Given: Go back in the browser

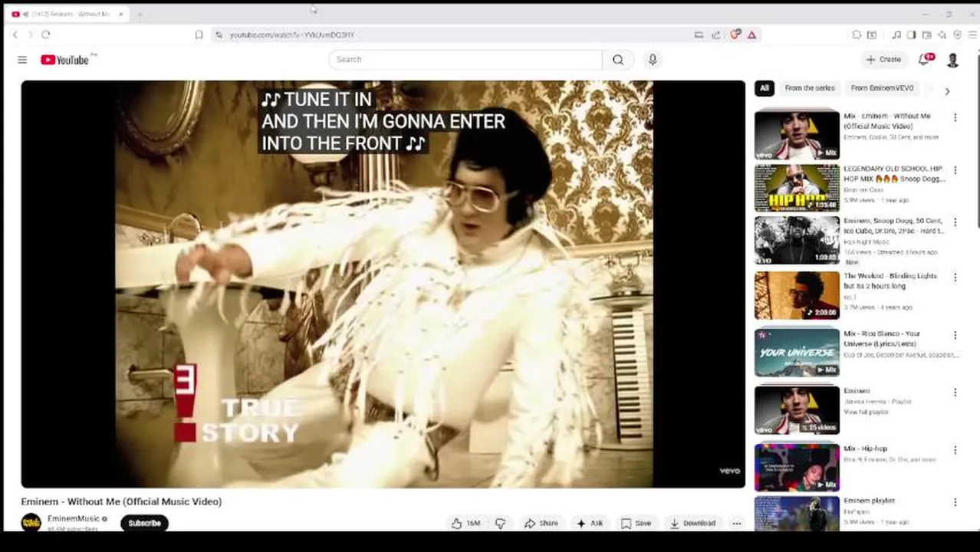Looking at the screenshot, I should [x=15, y=34].
